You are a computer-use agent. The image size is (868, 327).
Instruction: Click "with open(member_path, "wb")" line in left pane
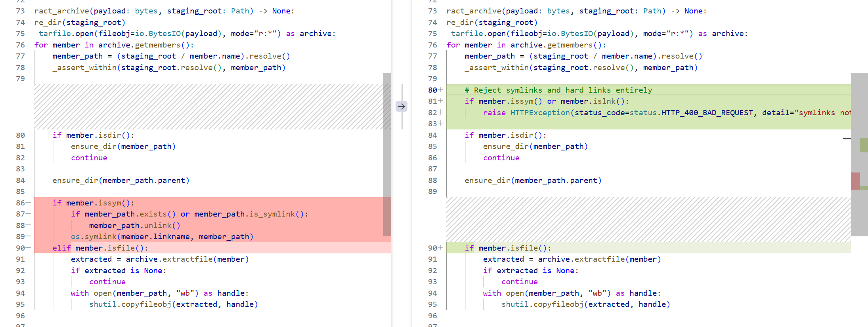pos(160,293)
